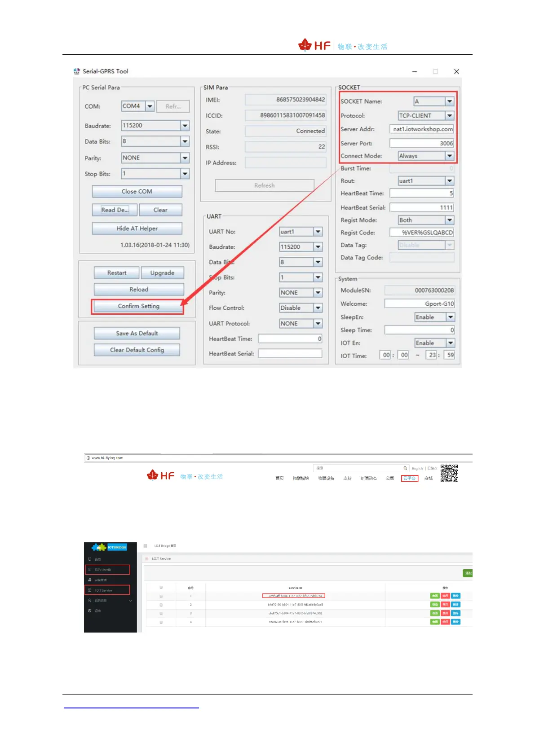This screenshot has height=756, width=535.
Task: Click blue delete button in Service row 1
Action: coord(455,596)
